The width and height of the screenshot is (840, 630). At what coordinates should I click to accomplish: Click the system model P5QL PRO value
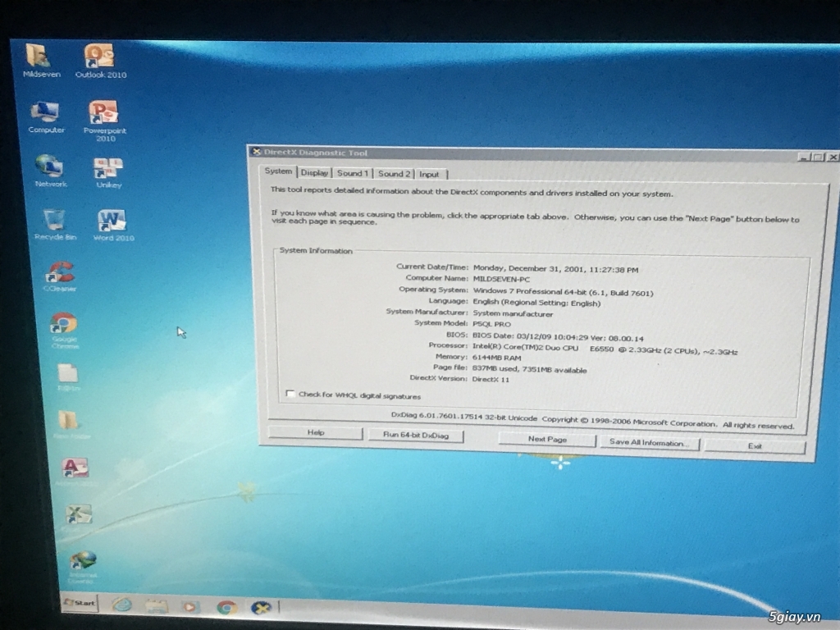point(492,324)
